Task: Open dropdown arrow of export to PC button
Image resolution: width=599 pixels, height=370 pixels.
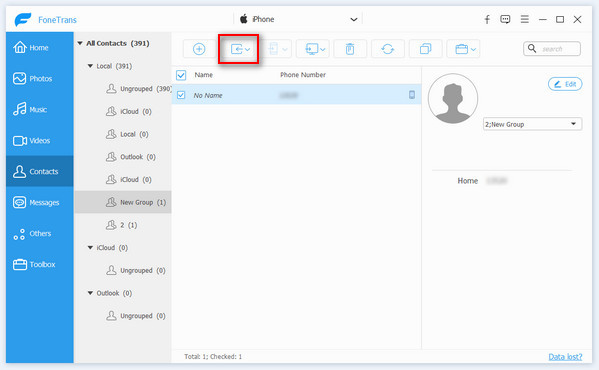Action: click(x=323, y=49)
